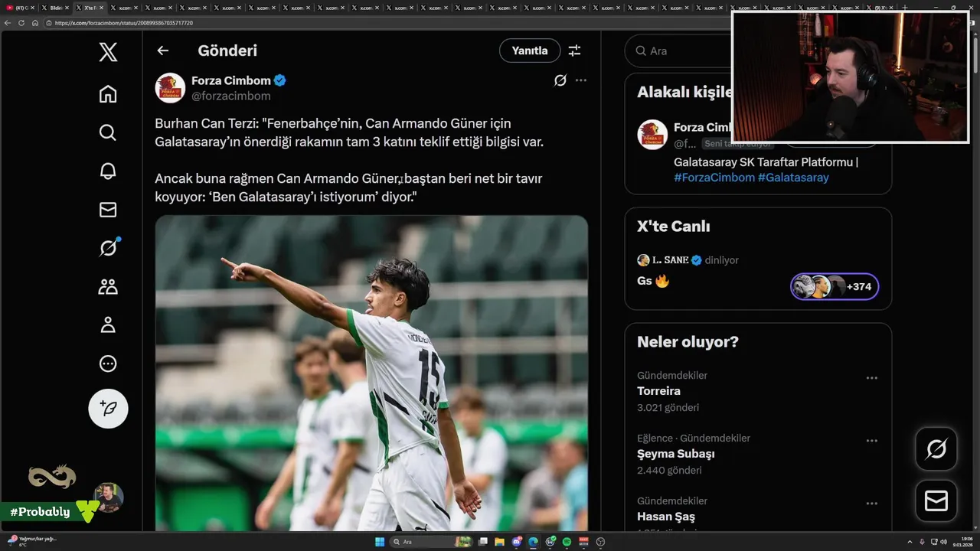This screenshot has width=980, height=551.
Task: Open the Communities icon
Action: 108,287
